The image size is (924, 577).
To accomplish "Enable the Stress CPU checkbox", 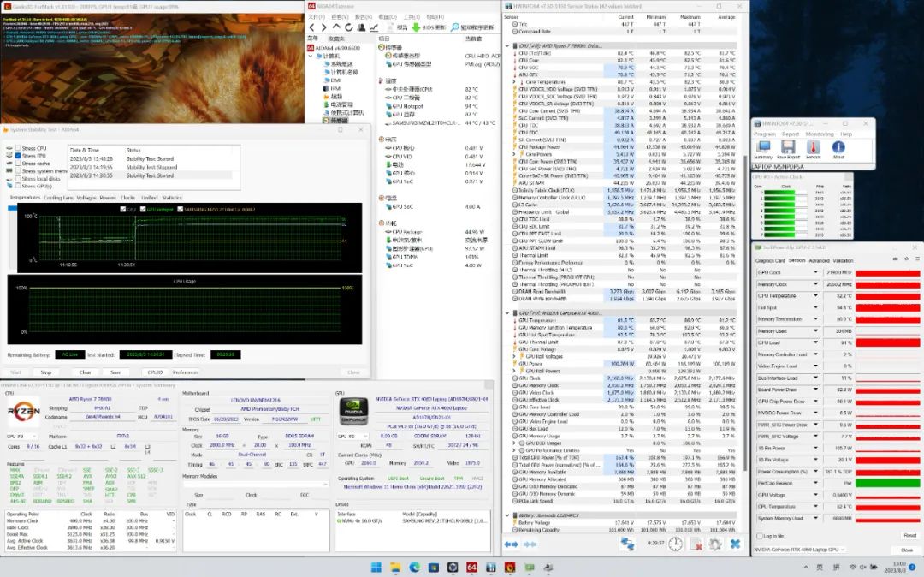I will (x=18, y=149).
